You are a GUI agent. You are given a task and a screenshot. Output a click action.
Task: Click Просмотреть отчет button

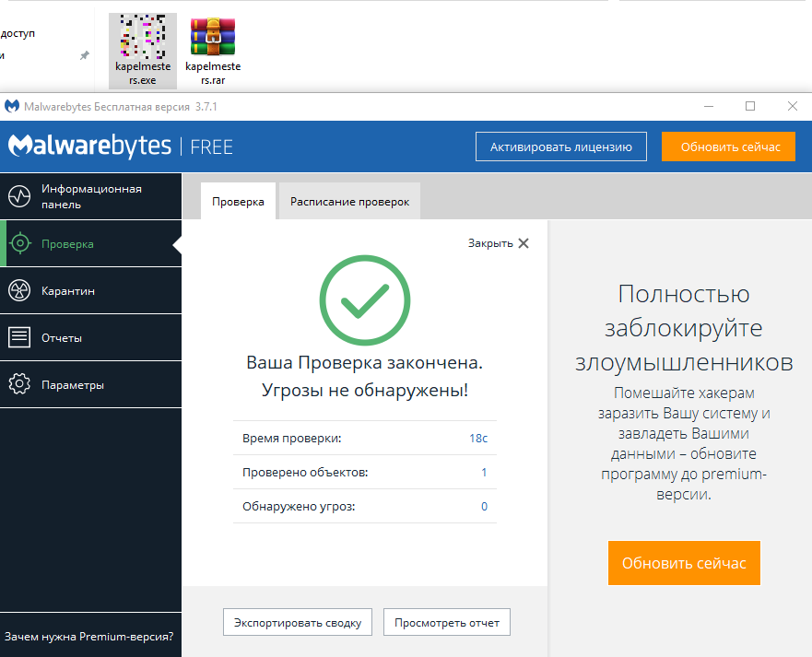(x=447, y=622)
